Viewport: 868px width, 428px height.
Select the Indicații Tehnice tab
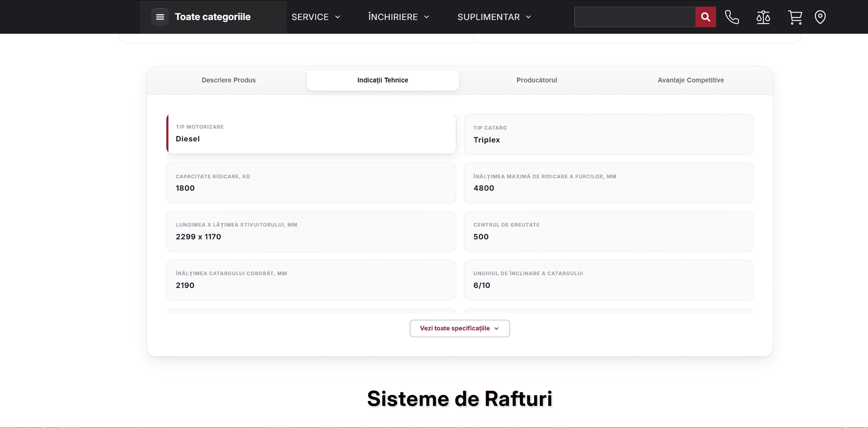point(382,80)
